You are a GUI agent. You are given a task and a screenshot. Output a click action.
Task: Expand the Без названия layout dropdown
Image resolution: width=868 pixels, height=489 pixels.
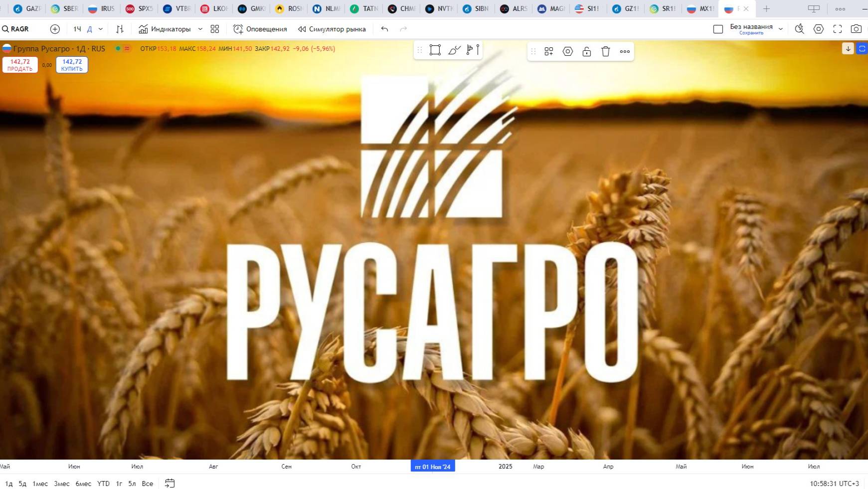(x=781, y=29)
